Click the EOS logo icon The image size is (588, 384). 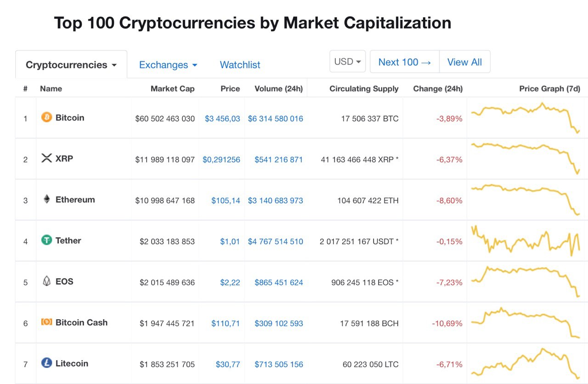[x=46, y=281]
